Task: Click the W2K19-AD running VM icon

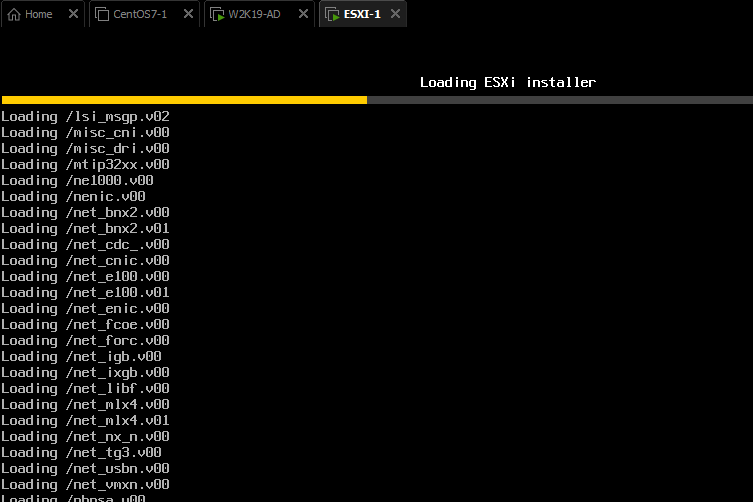Action: [217, 14]
